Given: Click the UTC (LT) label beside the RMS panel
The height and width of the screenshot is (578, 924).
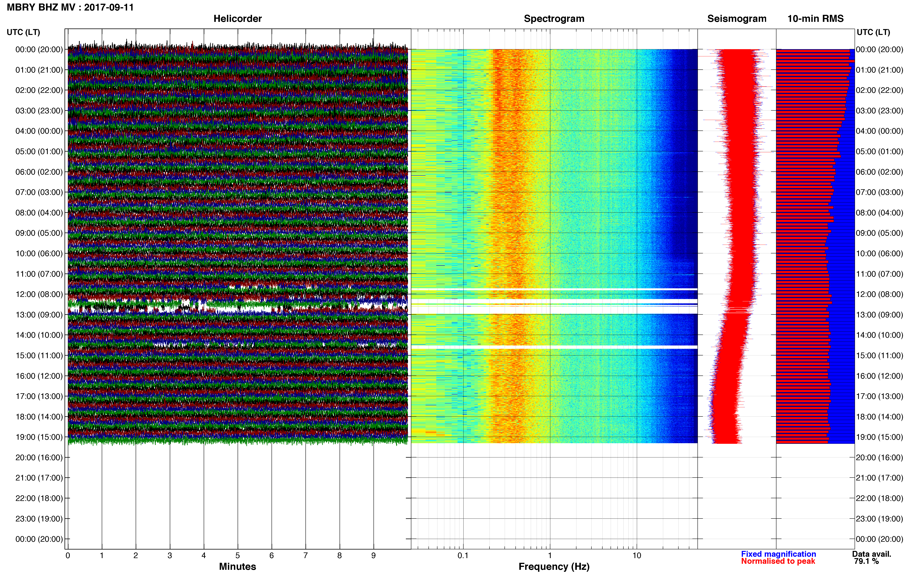Looking at the screenshot, I should click(x=873, y=32).
